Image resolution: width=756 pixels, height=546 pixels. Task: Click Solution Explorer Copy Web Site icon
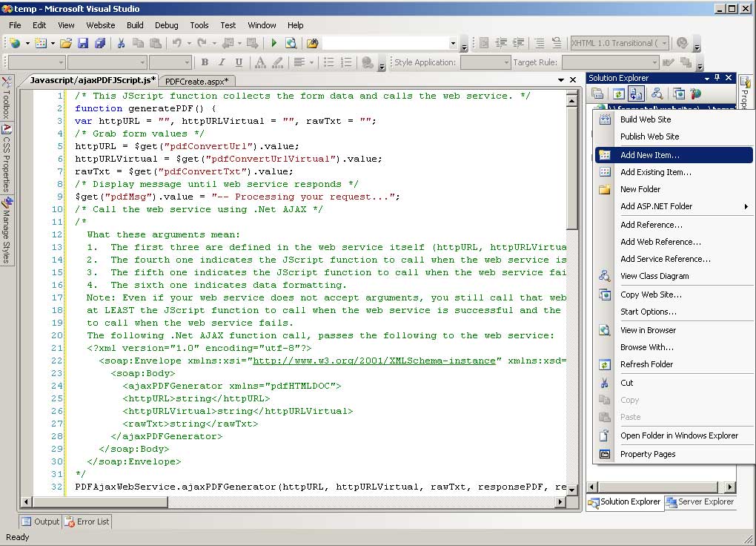[679, 93]
